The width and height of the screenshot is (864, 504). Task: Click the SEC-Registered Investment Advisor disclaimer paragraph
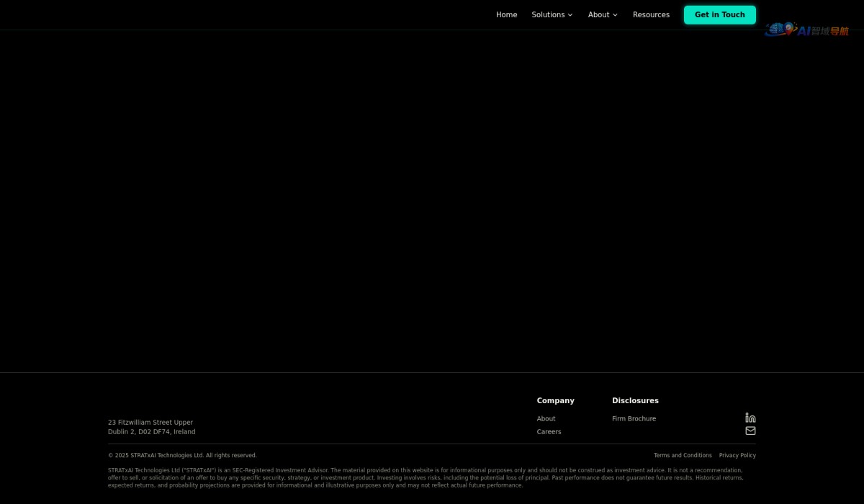pos(425,477)
